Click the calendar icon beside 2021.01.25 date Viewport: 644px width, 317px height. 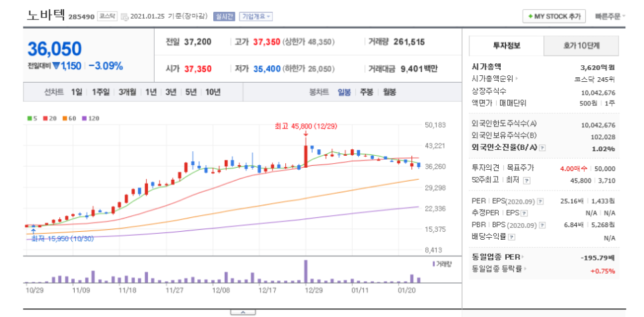pyautogui.click(x=124, y=17)
